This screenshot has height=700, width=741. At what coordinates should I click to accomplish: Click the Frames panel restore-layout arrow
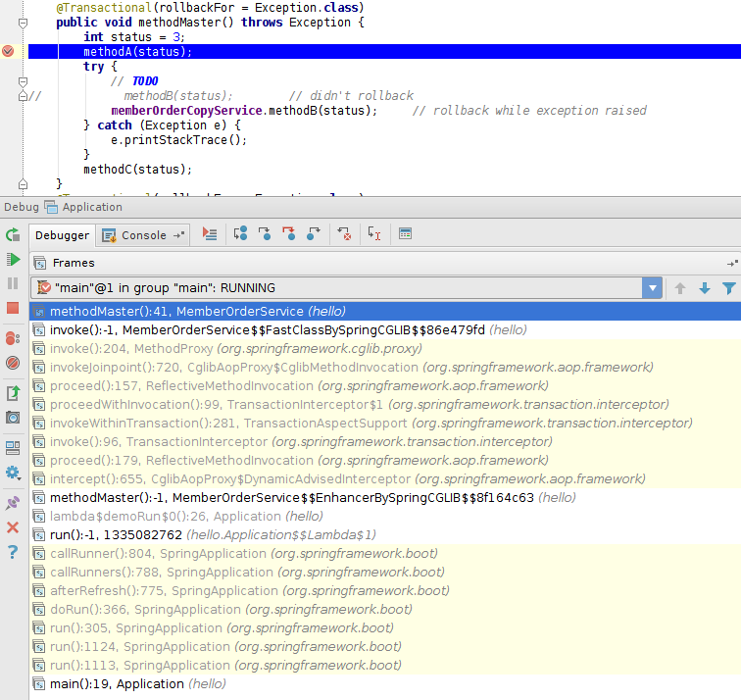732,264
